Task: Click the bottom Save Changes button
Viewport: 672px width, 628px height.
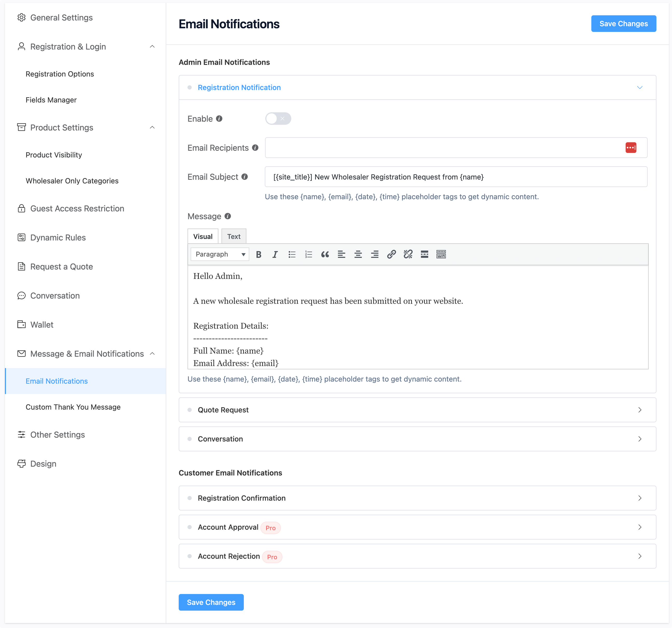Action: (x=211, y=603)
